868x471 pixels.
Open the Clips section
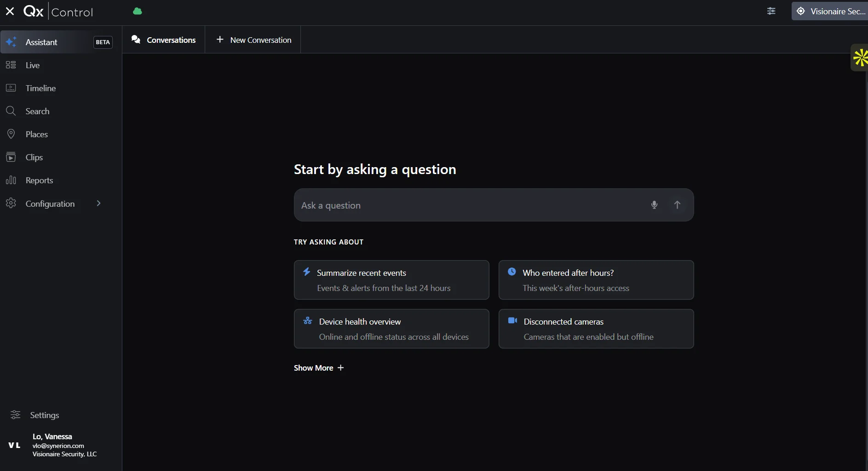[34, 157]
